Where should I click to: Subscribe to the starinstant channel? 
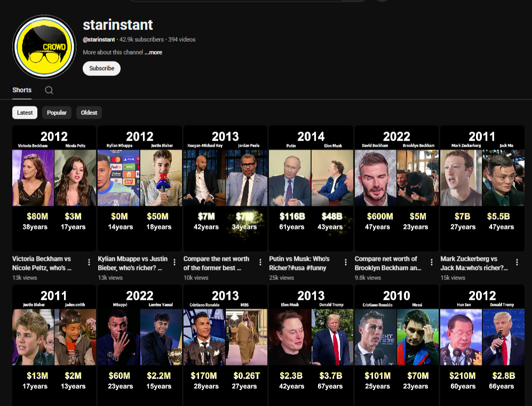tap(101, 68)
